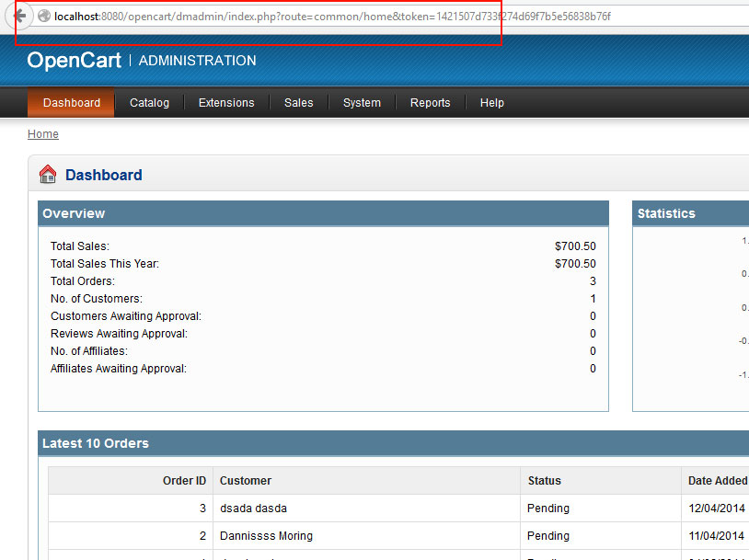Click customer name dsada dasda
Screen dimensions: 749x560
[253, 509]
